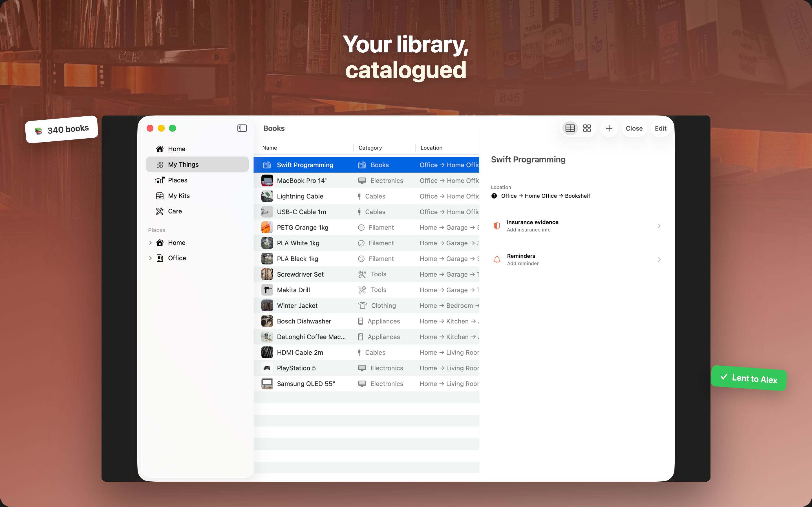Select Places in the sidebar
The image size is (812, 507).
197,180
